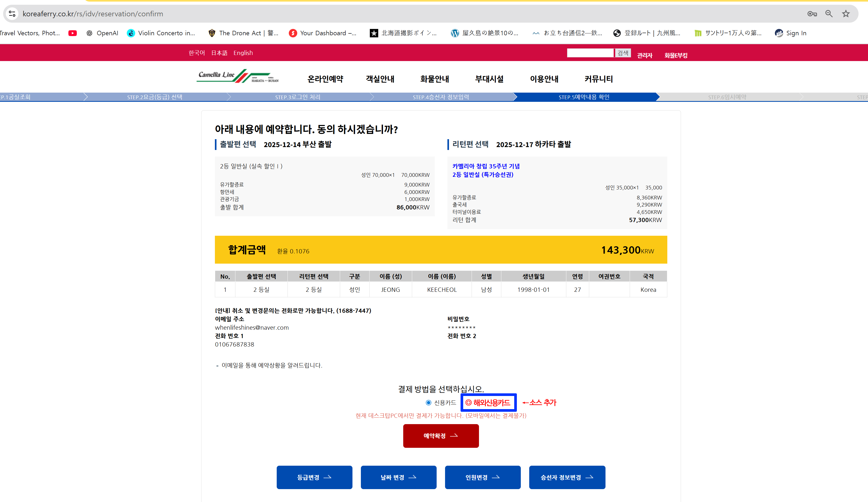Select the 신용카드 radio button

428,403
